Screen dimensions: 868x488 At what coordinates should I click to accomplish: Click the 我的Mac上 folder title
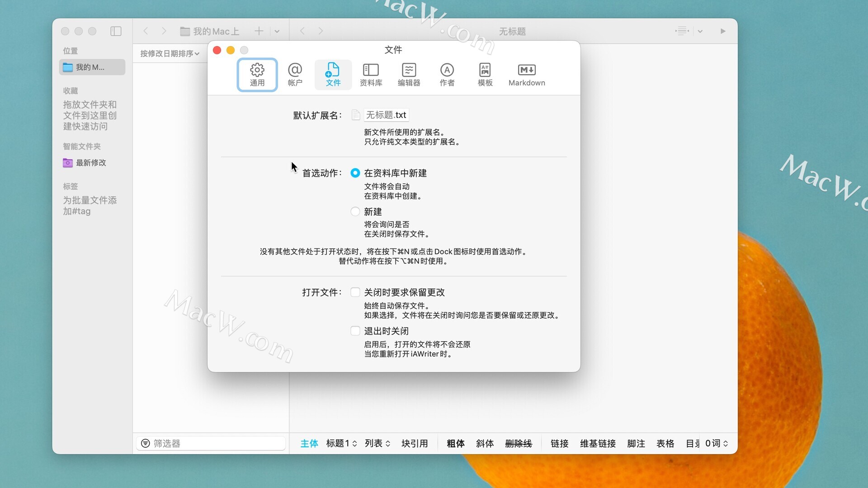click(x=210, y=31)
